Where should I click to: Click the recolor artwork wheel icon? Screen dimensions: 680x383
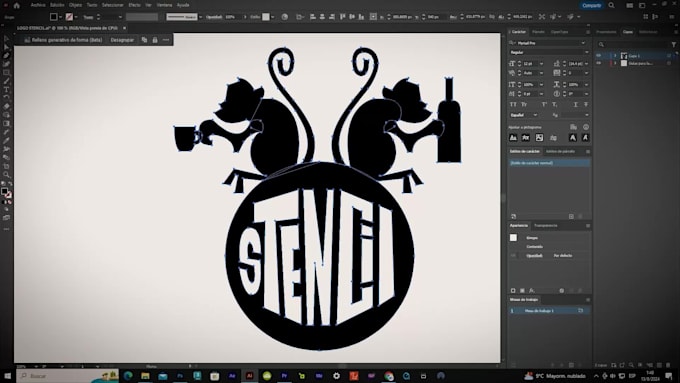point(284,17)
